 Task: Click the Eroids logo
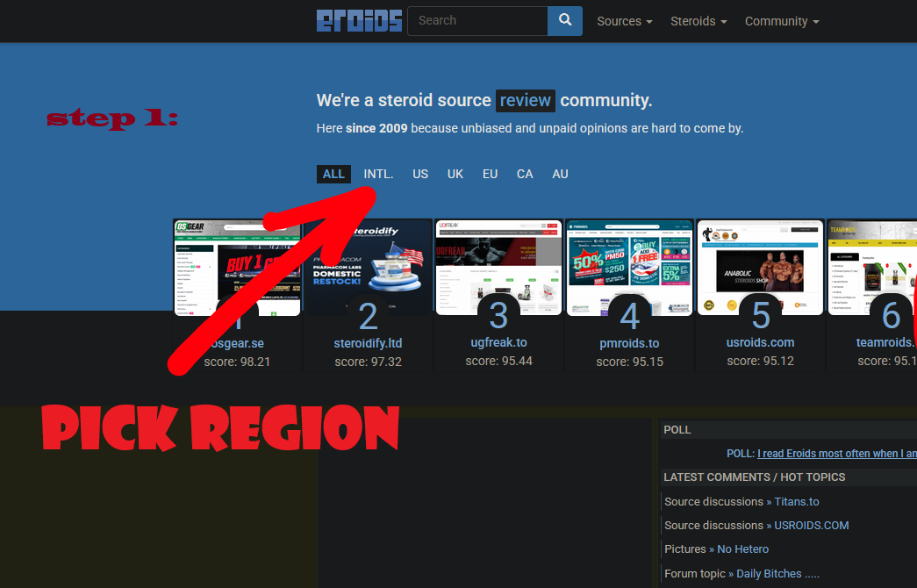(359, 21)
